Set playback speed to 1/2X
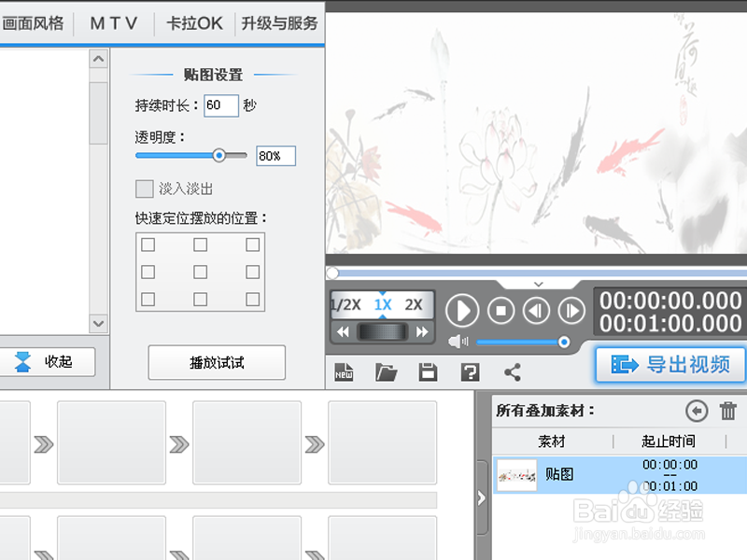 click(x=345, y=305)
